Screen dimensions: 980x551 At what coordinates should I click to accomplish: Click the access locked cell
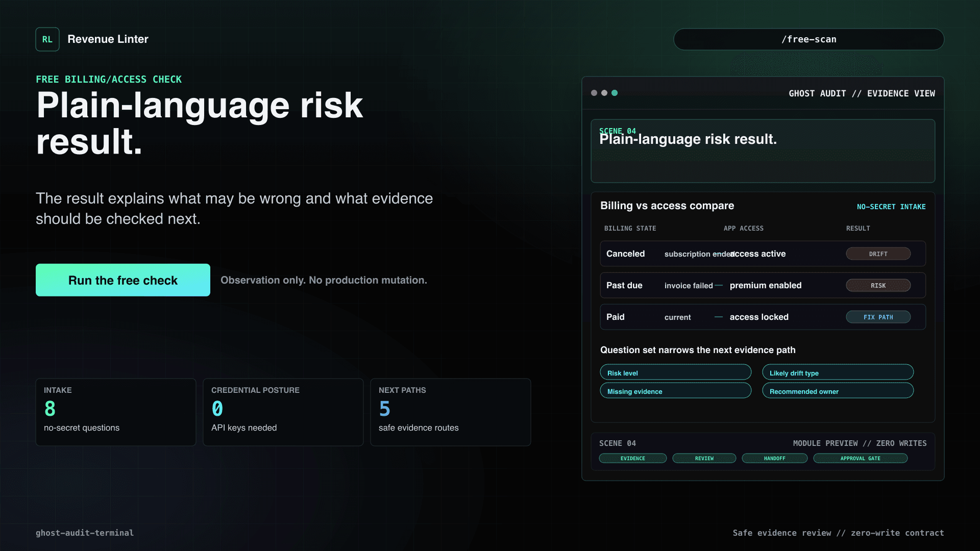pyautogui.click(x=759, y=317)
